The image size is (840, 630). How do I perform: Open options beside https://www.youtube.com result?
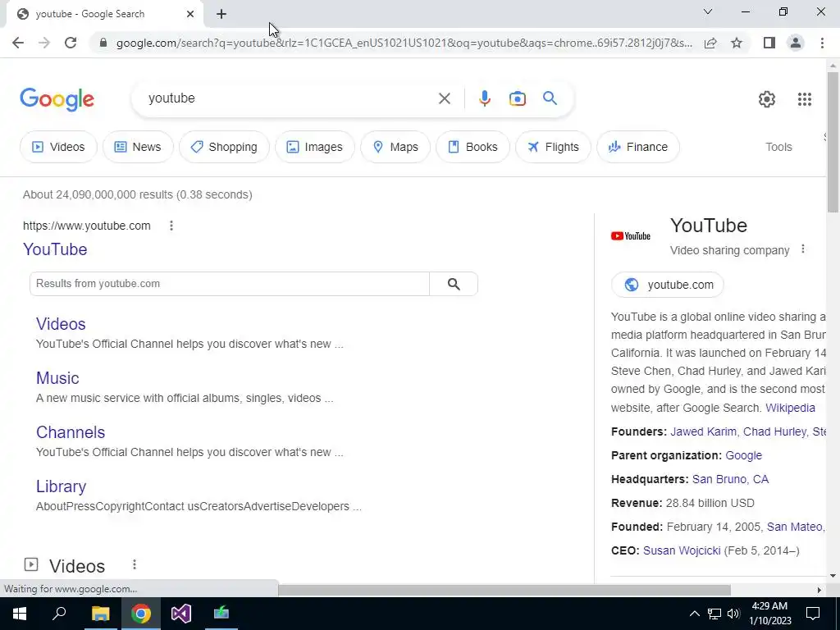tap(171, 226)
